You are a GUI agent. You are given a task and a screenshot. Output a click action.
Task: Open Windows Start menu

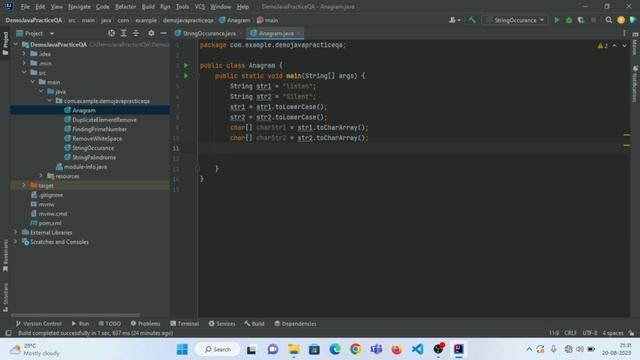click(x=182, y=349)
